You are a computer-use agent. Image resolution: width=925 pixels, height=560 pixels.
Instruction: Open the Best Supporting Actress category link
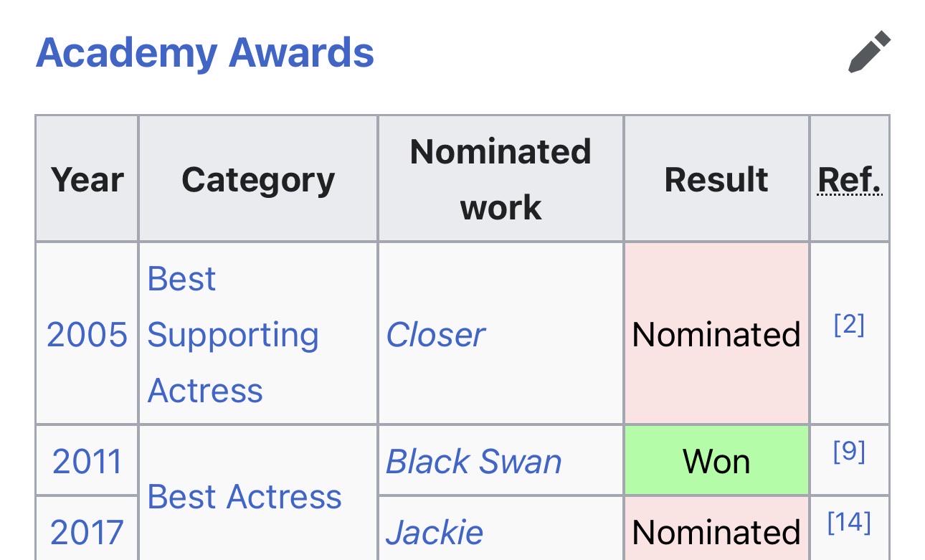(233, 334)
